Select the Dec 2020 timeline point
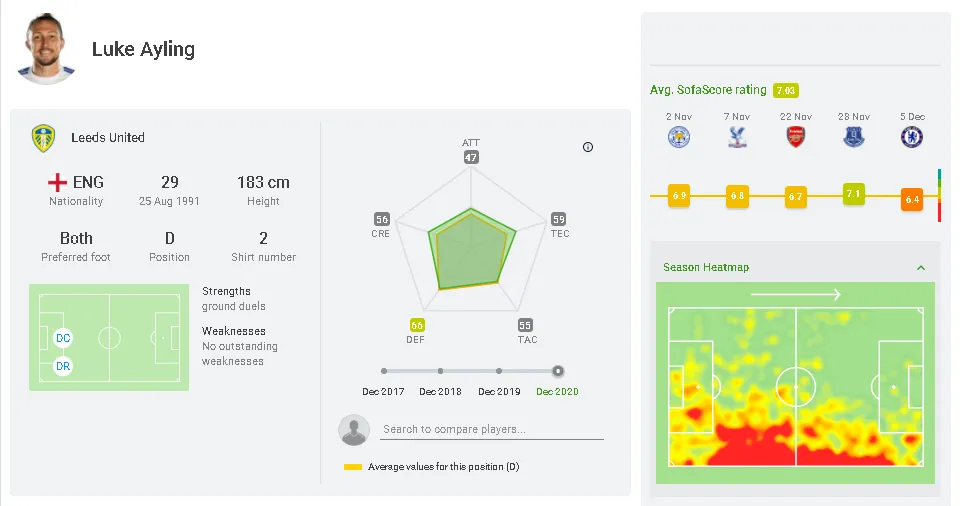This screenshot has height=506, width=960. click(558, 371)
